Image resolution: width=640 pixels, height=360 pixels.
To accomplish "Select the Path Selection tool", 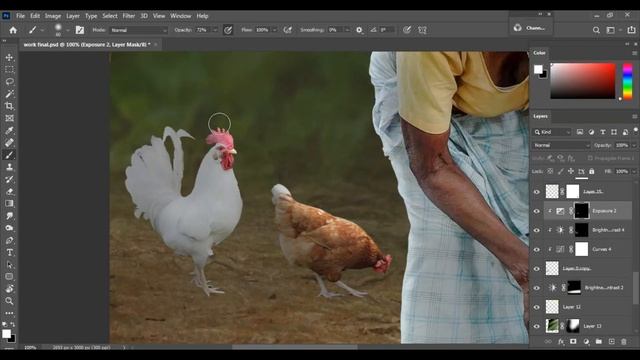I will click(x=9, y=264).
